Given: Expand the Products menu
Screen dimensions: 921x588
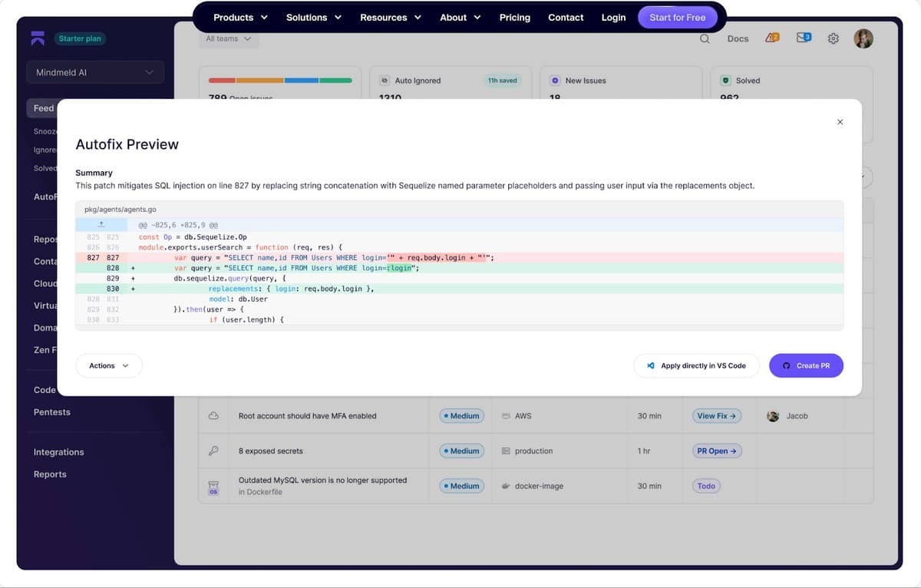Looking at the screenshot, I should click(x=241, y=17).
